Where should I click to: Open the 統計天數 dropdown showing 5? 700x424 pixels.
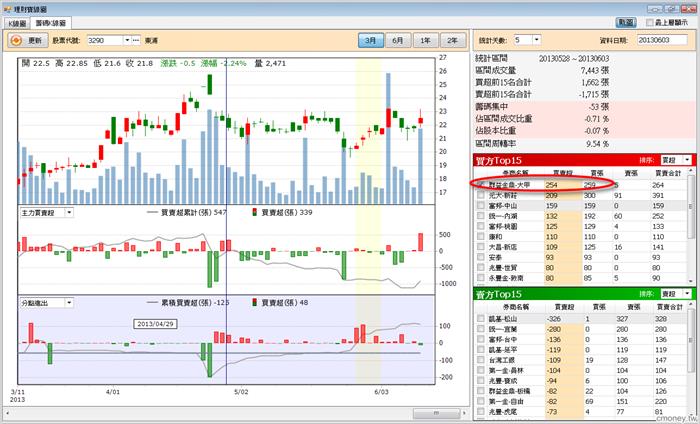pos(537,40)
